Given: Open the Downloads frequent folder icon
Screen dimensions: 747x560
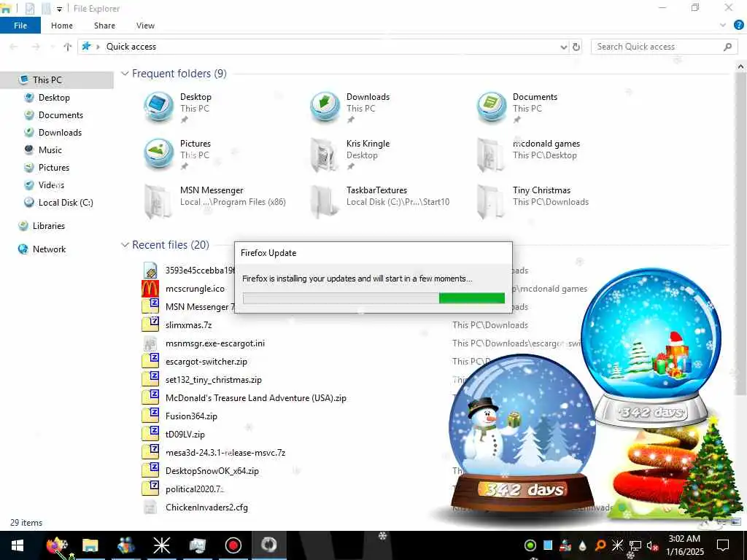Looking at the screenshot, I should click(325, 107).
